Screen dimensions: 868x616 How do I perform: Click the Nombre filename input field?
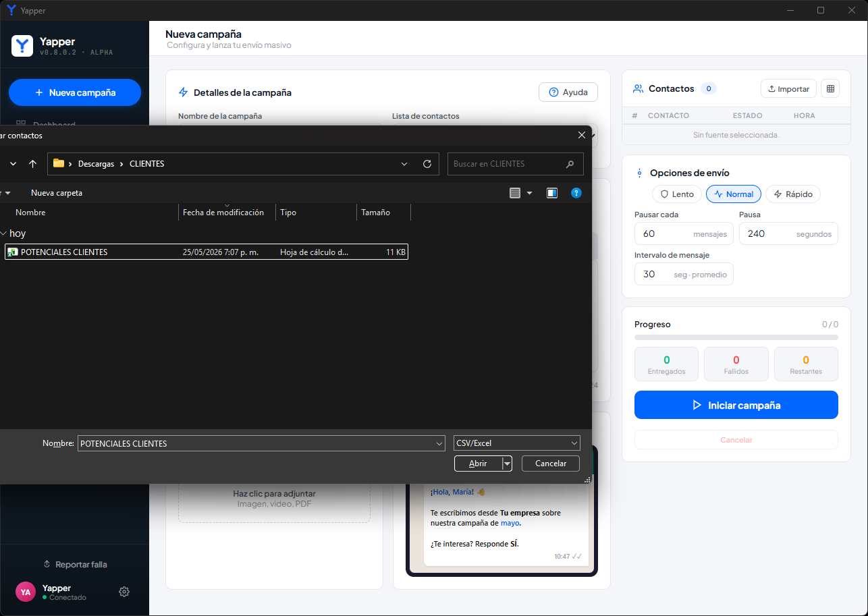click(x=261, y=443)
